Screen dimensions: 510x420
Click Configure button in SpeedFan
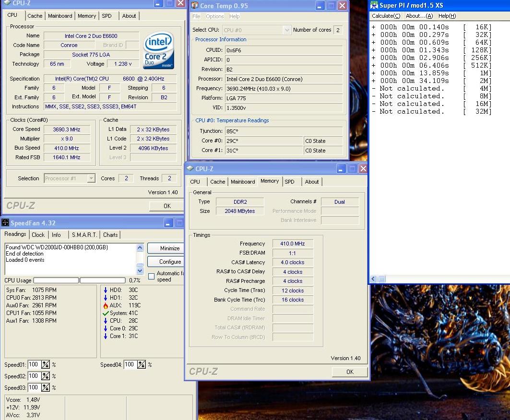point(166,262)
